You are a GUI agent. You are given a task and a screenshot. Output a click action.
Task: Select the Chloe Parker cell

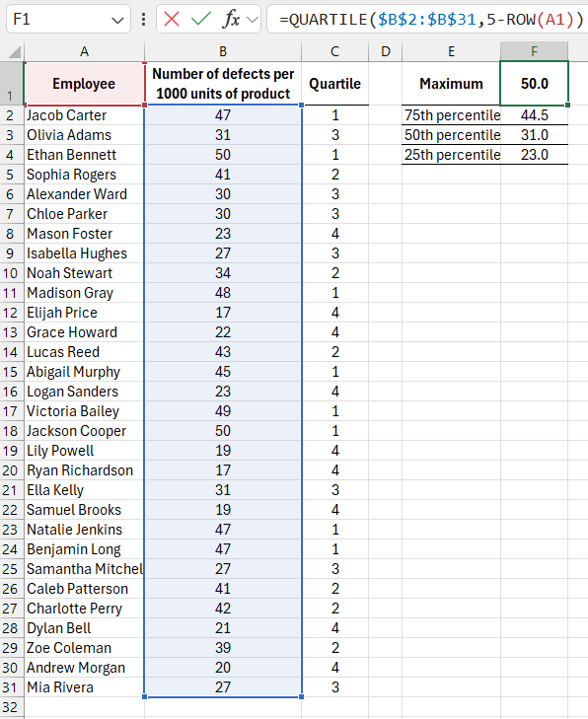pyautogui.click(x=84, y=214)
